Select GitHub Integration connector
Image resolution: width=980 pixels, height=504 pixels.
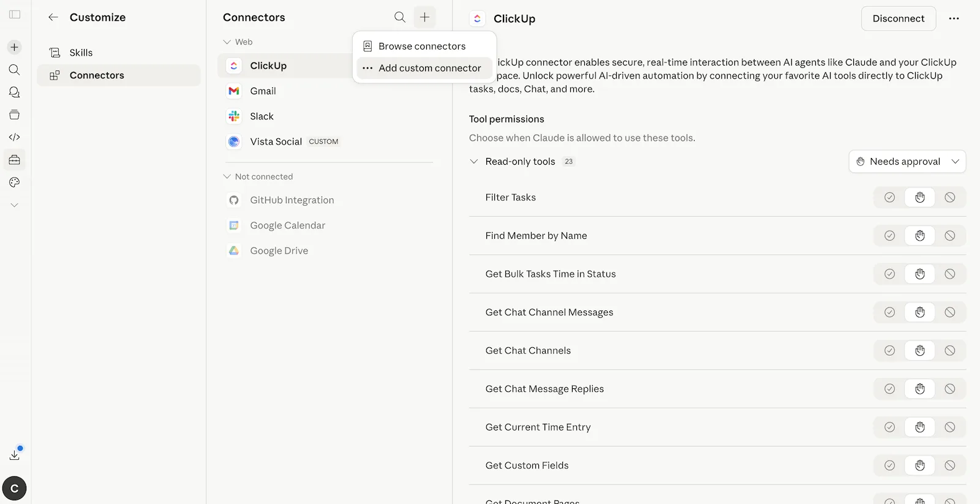point(328,200)
